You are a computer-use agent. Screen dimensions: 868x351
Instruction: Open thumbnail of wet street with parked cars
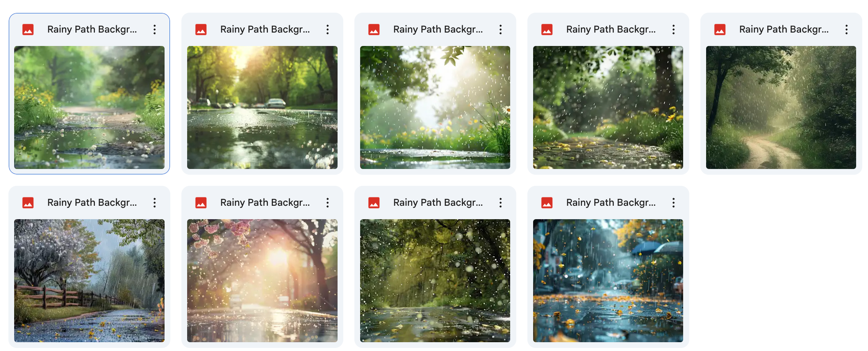pos(262,107)
